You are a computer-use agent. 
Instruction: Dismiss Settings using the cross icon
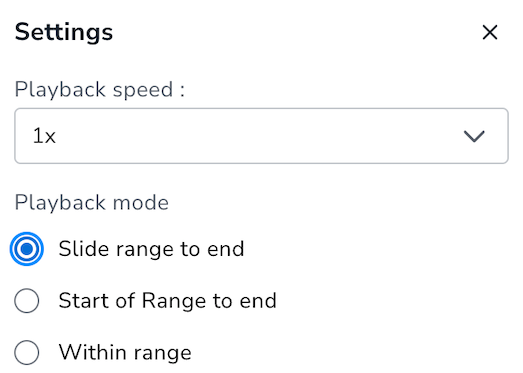click(x=490, y=32)
